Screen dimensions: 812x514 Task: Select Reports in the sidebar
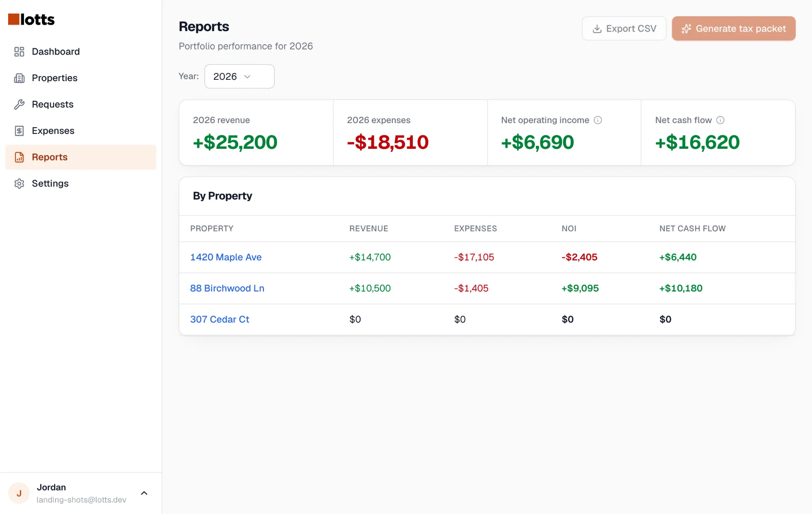pyautogui.click(x=81, y=157)
